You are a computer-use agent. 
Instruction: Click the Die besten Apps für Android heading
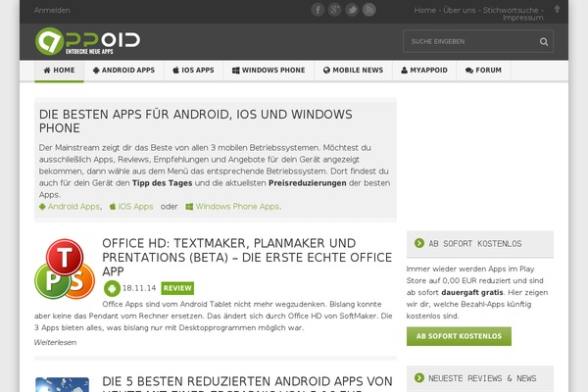click(196, 122)
